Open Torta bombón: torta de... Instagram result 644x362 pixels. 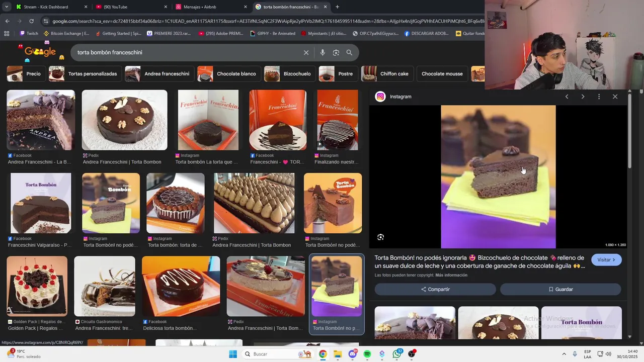(176, 203)
